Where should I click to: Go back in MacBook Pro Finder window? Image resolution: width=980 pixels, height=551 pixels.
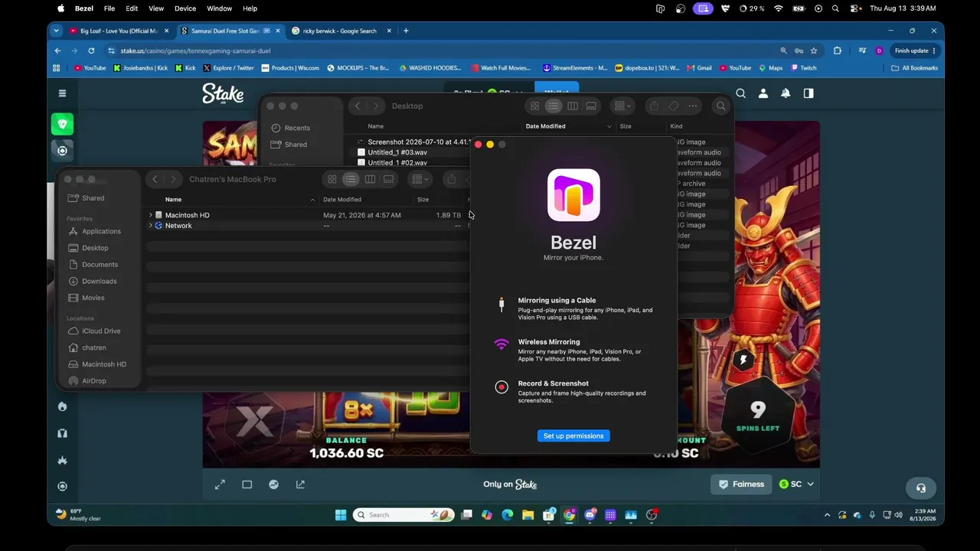point(155,179)
